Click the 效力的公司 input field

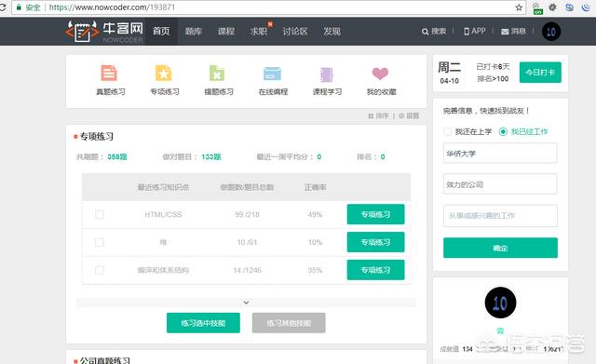(500, 184)
